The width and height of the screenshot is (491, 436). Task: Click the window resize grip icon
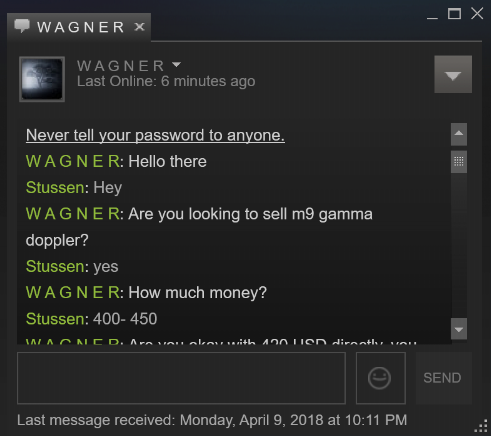[481, 426]
